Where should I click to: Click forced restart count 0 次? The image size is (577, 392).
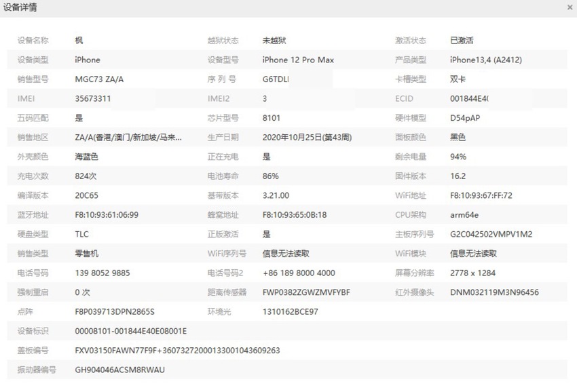[x=82, y=293]
